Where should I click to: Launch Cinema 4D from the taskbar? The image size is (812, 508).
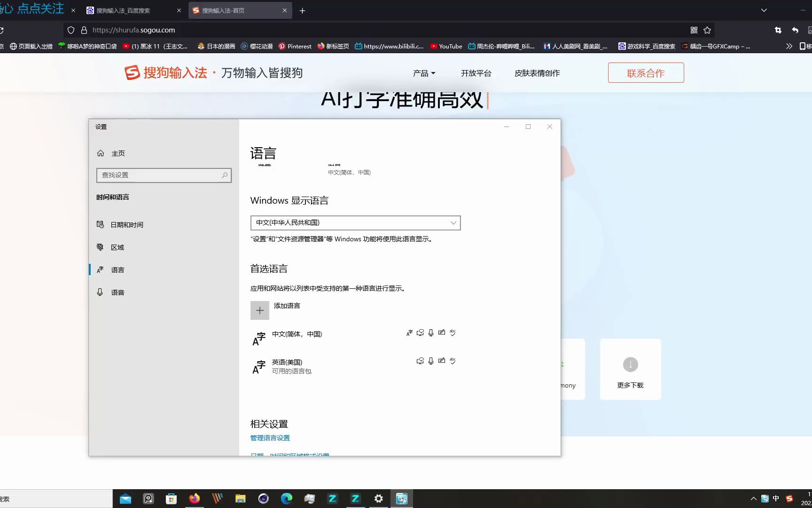coord(263,498)
